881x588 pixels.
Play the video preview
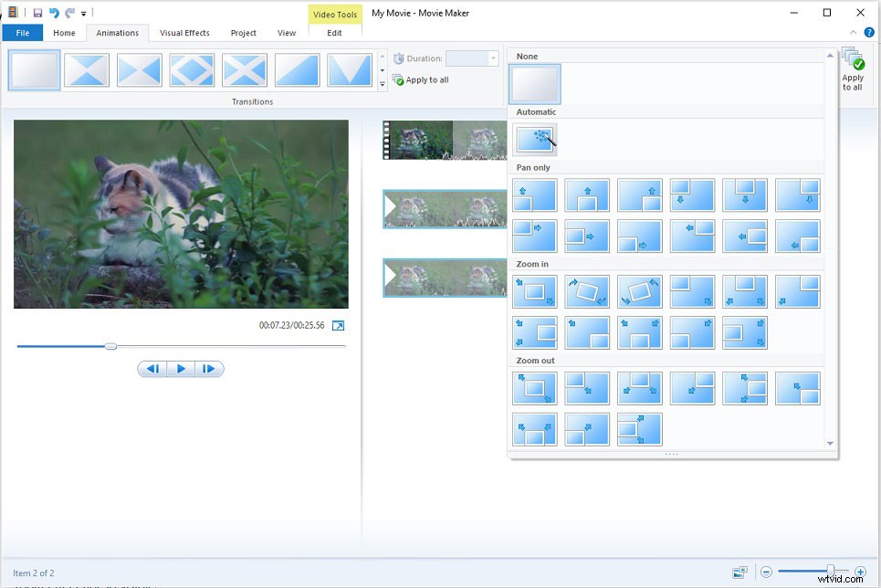[x=181, y=368]
